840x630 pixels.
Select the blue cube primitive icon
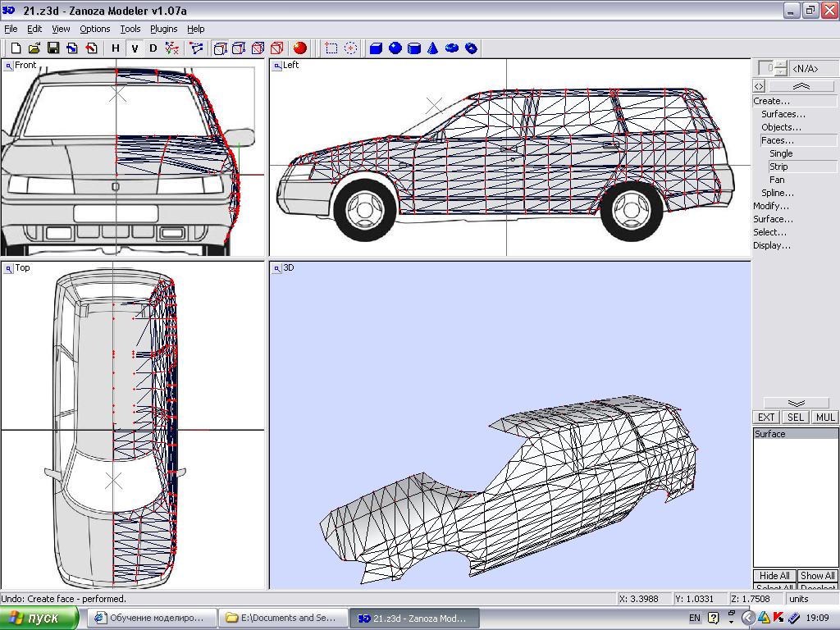[x=376, y=48]
